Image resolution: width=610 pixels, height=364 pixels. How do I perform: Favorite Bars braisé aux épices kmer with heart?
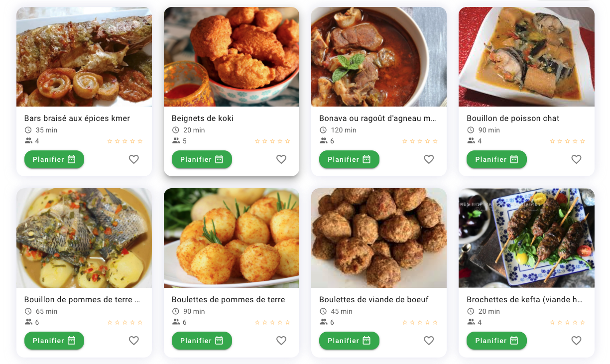tap(134, 159)
